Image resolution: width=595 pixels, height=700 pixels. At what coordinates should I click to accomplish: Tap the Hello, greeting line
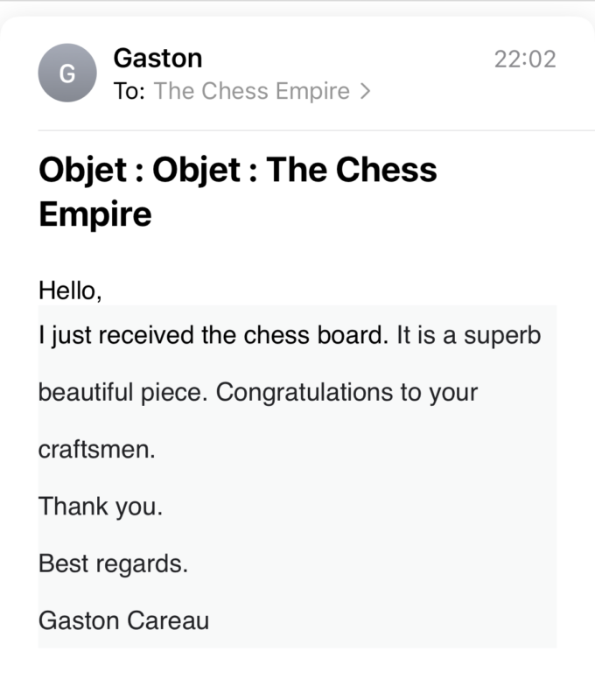(70, 290)
